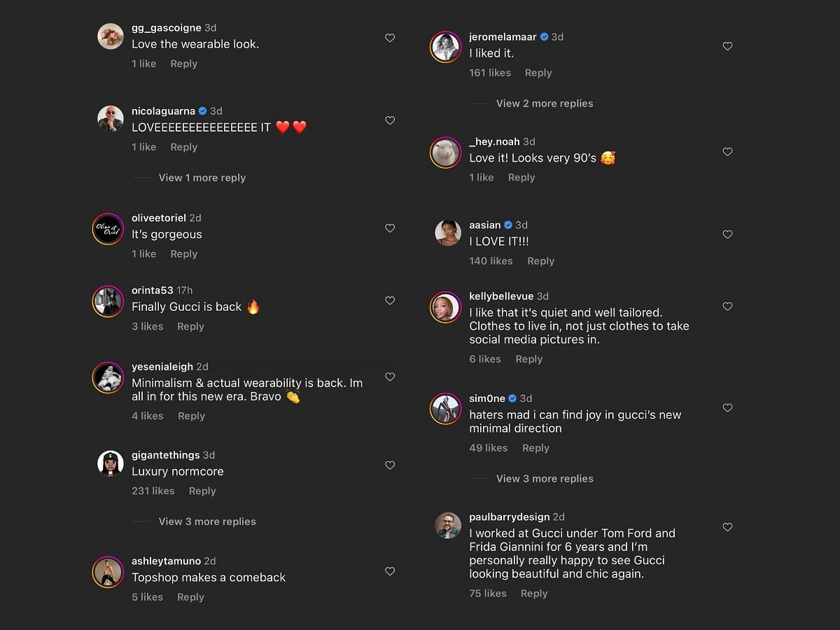View the 231 likes on gigantethings' comment

(x=153, y=491)
